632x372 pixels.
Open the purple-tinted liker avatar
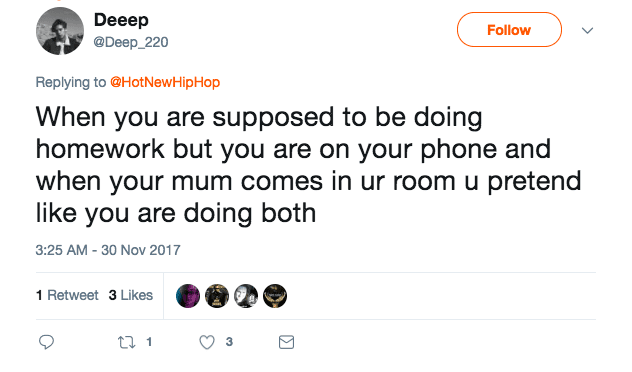pos(188,296)
